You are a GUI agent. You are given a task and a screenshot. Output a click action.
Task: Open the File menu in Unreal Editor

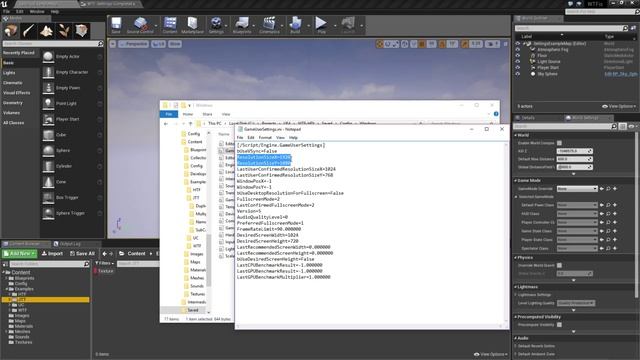point(7,11)
